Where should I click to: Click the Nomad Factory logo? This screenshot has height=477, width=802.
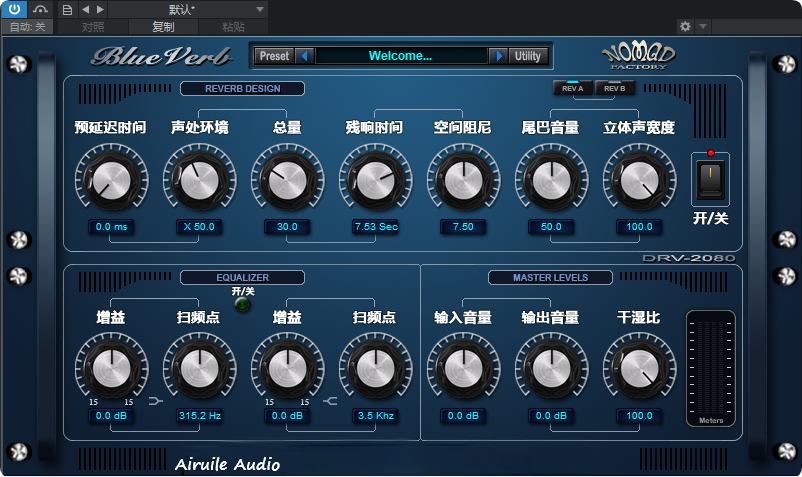coord(638,56)
